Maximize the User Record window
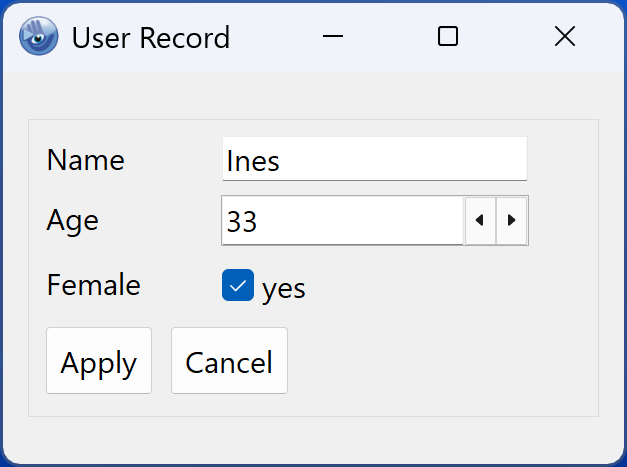Viewport: 627px width, 467px height. click(448, 37)
